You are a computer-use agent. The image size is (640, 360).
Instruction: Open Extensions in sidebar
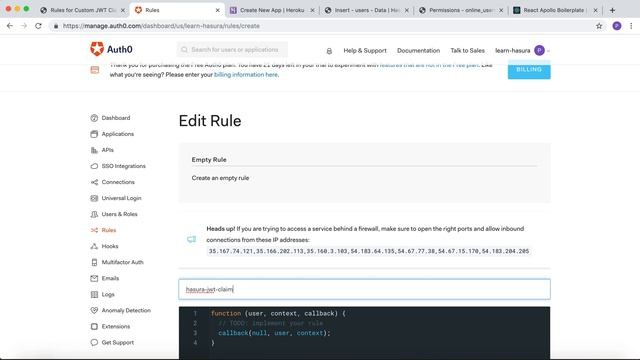pos(116,327)
